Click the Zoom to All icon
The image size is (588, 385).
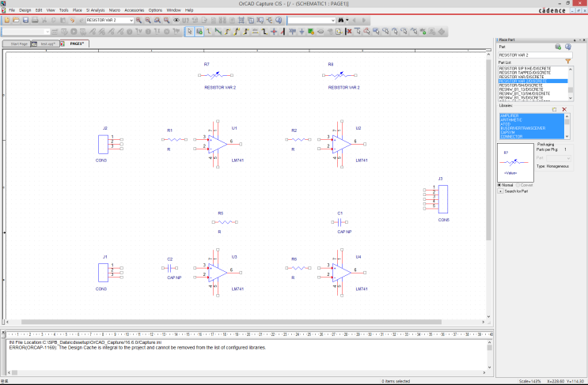tap(166, 20)
